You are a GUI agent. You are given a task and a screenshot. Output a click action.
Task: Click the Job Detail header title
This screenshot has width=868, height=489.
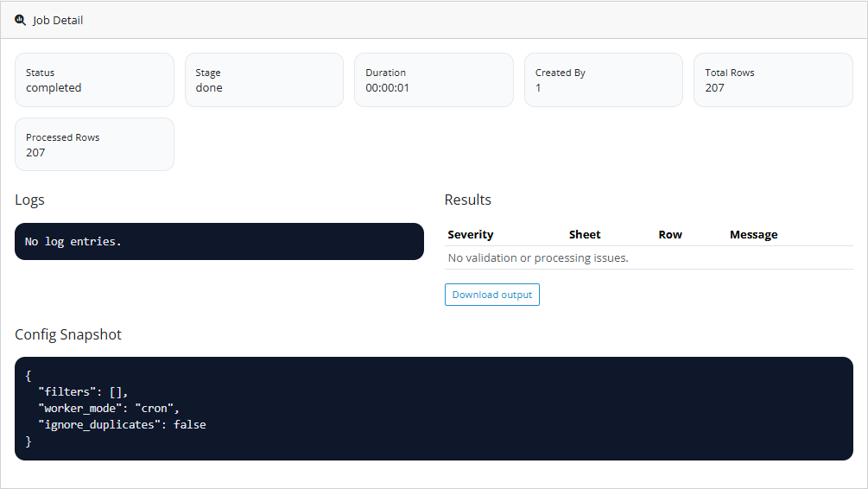point(58,21)
